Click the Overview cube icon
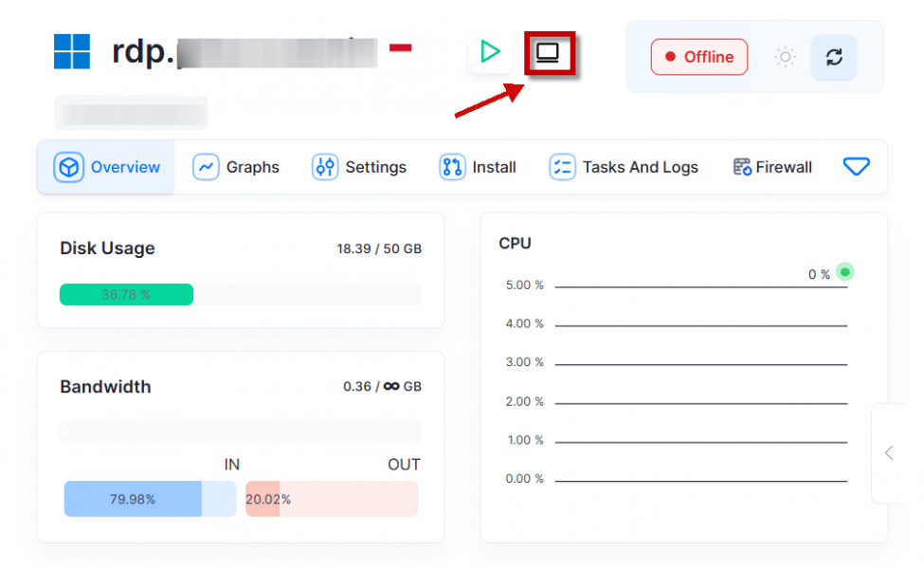This screenshot has width=924, height=569. 69,167
